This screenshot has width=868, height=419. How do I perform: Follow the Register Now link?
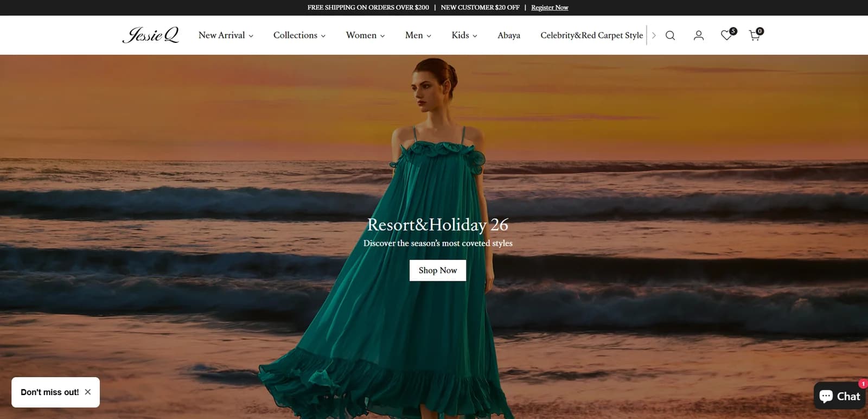click(x=550, y=8)
